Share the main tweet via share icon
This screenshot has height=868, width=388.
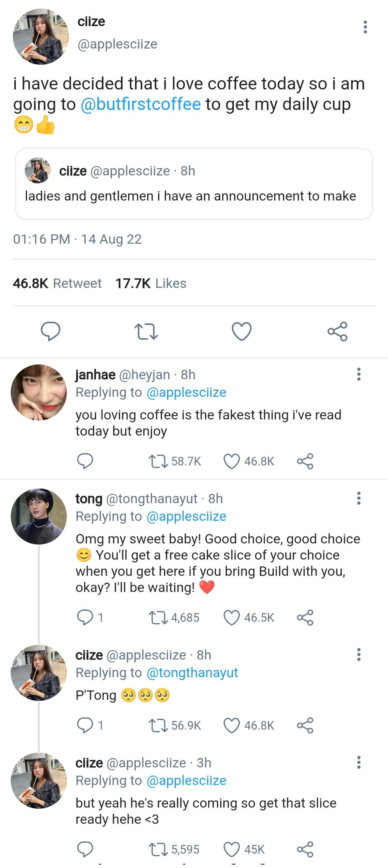tap(338, 331)
